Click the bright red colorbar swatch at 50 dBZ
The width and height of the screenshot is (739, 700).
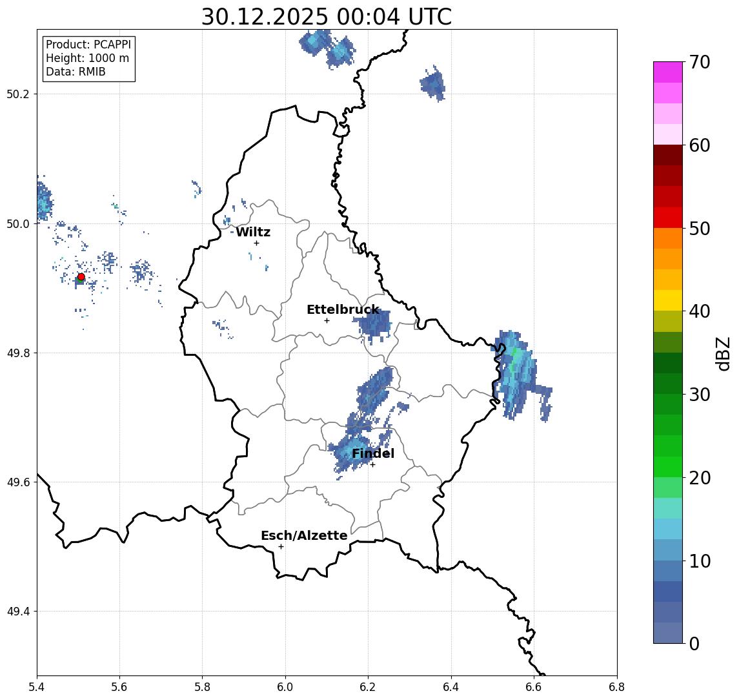click(668, 218)
